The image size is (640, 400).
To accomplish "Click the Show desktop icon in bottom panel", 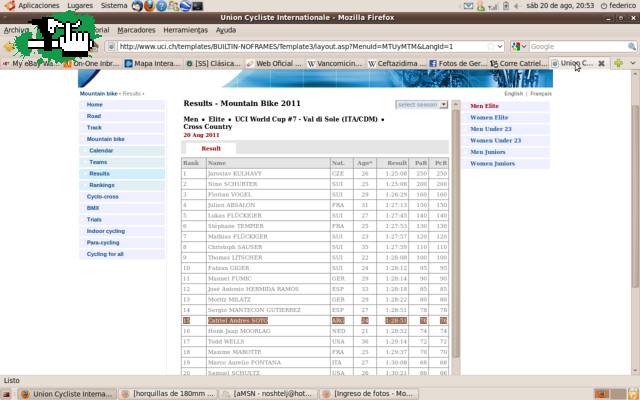I will pos(7,394).
